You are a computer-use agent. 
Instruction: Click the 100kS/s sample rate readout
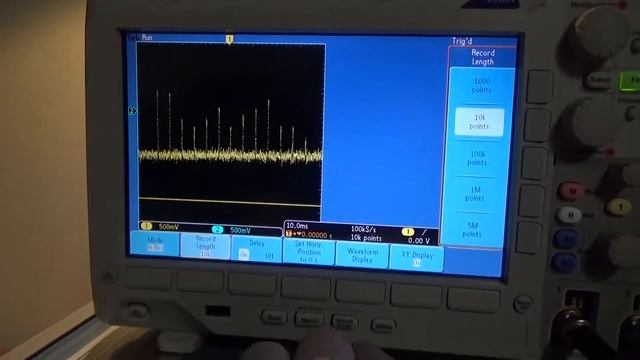[x=363, y=229]
